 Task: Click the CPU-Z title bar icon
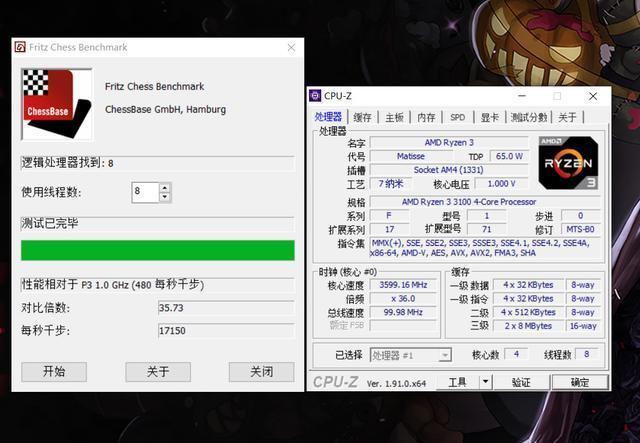tap(315, 96)
